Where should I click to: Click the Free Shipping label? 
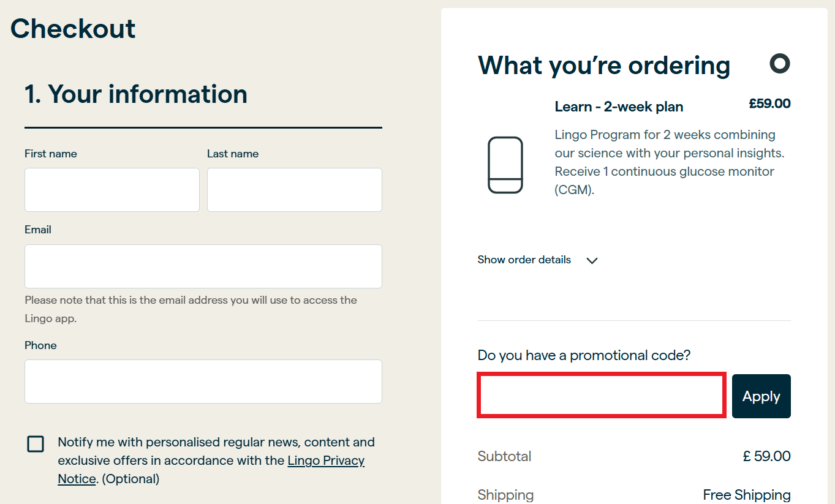coord(746,494)
